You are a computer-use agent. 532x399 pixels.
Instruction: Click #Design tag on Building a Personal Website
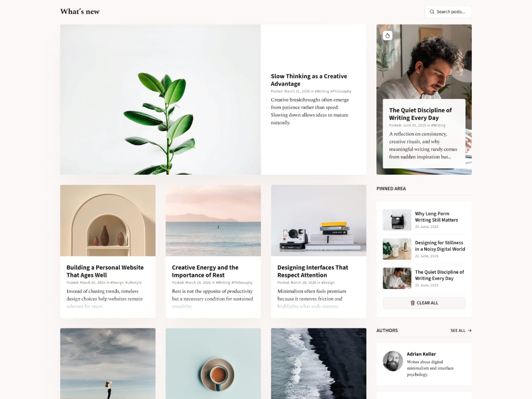pos(117,282)
